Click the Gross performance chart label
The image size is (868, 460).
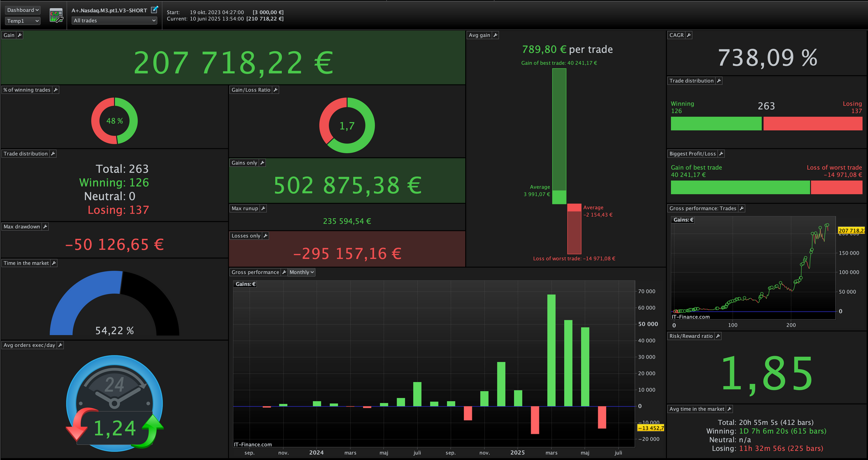coord(255,272)
